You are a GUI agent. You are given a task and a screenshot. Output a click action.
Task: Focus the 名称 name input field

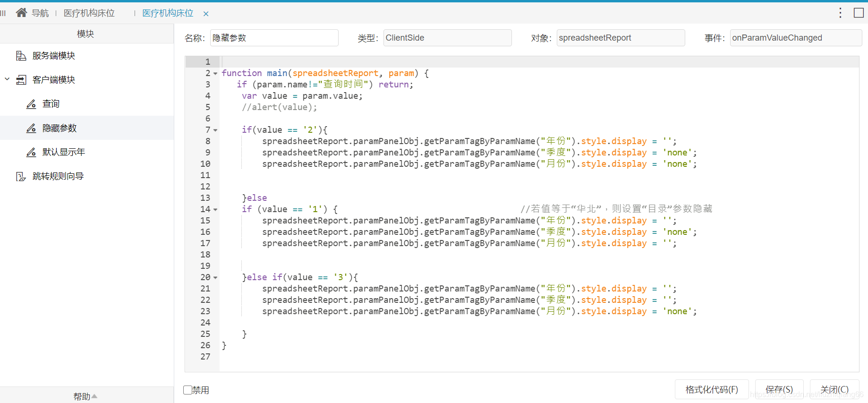pyautogui.click(x=274, y=38)
